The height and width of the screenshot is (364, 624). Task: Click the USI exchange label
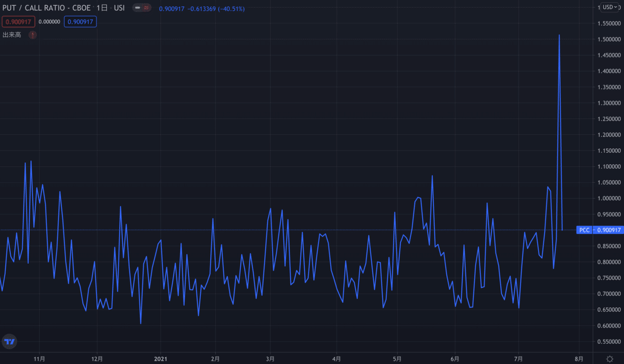119,9
